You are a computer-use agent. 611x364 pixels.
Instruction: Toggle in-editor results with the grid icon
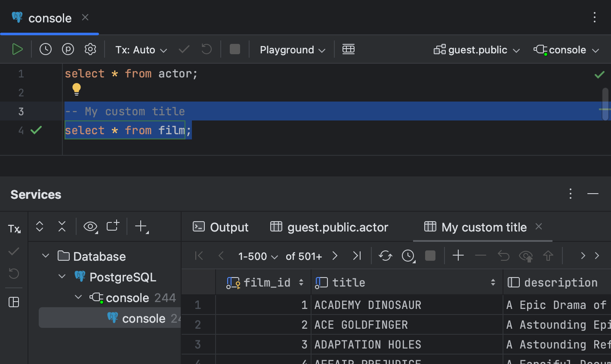pos(349,49)
